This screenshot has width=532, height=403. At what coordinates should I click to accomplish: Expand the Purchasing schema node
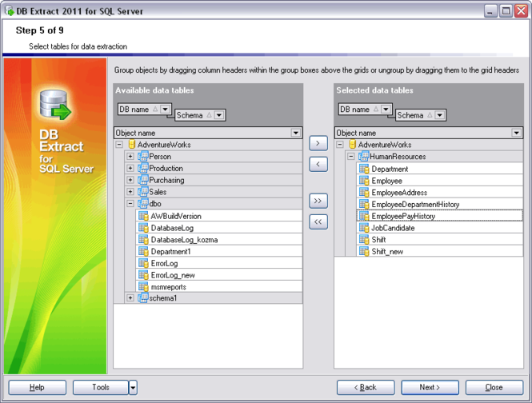[x=130, y=180]
